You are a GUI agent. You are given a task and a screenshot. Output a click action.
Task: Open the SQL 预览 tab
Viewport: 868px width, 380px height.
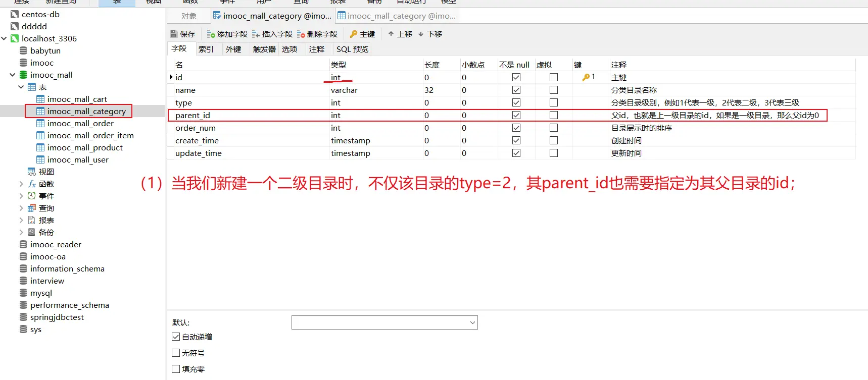tap(352, 49)
